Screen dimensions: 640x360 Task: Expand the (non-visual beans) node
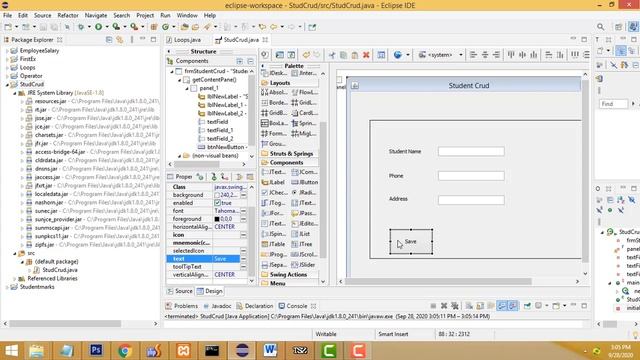[x=180, y=156]
